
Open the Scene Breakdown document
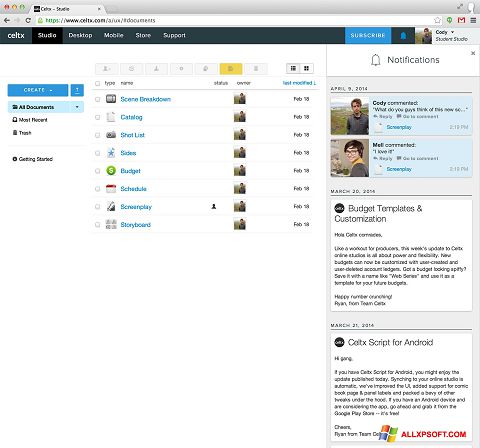tap(146, 99)
